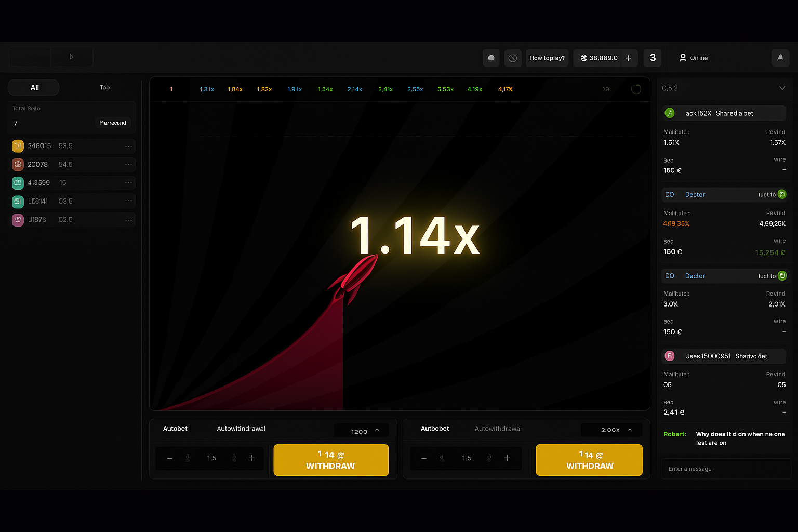The width and height of the screenshot is (798, 532).
Task: Click green icon in first Dector row
Action: tap(782, 194)
